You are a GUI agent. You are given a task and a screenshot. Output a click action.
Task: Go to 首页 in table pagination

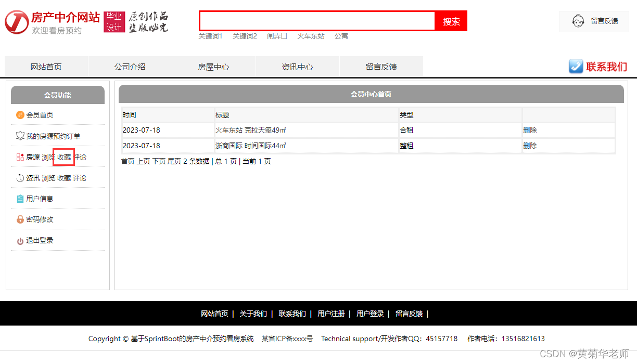point(128,161)
